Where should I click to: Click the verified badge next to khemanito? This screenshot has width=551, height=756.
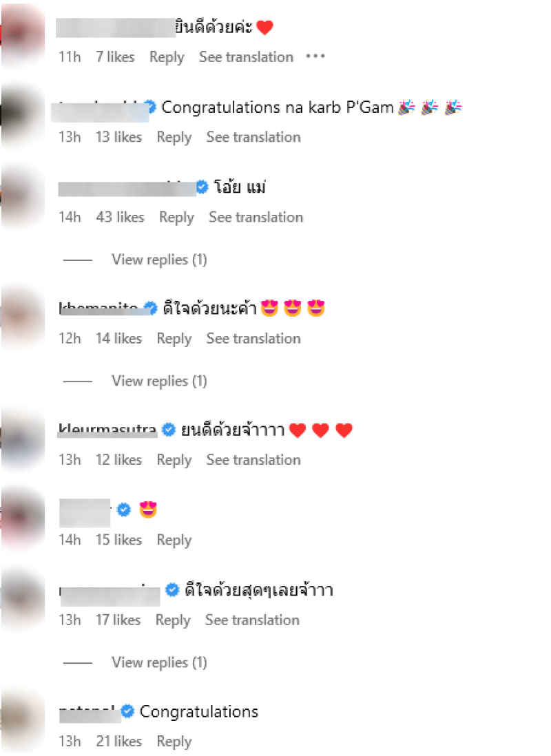(151, 308)
